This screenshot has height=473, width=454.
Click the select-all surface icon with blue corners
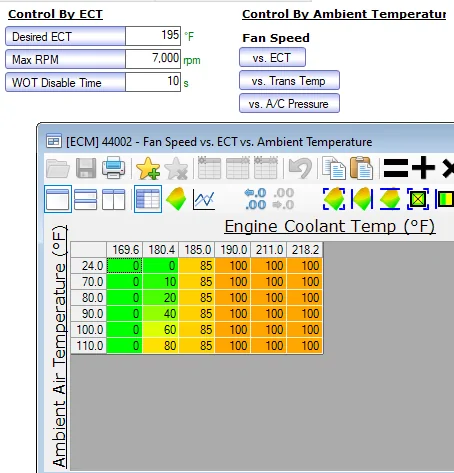click(x=334, y=199)
